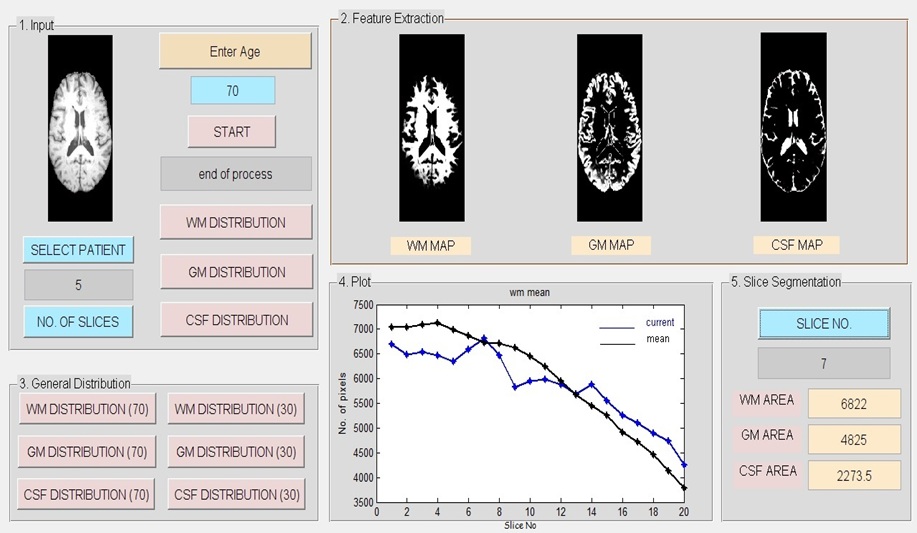Click the CSF MAP label
This screenshot has height=533, width=917.
[x=797, y=245]
